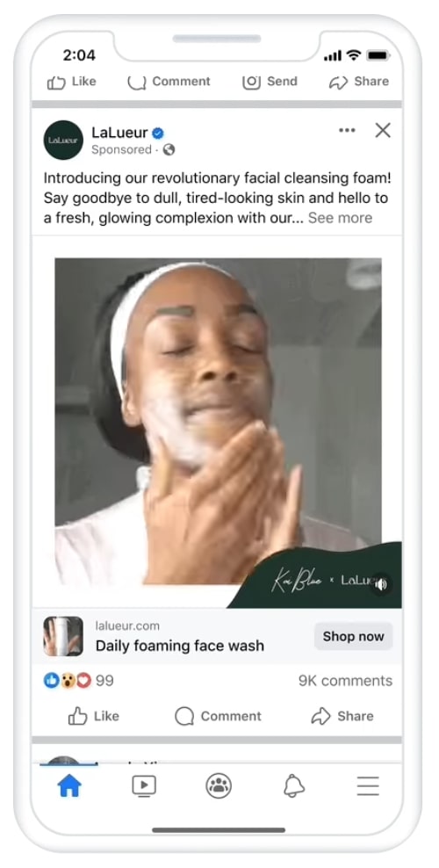Expand post text via See more
The image size is (439, 868).
point(340,218)
